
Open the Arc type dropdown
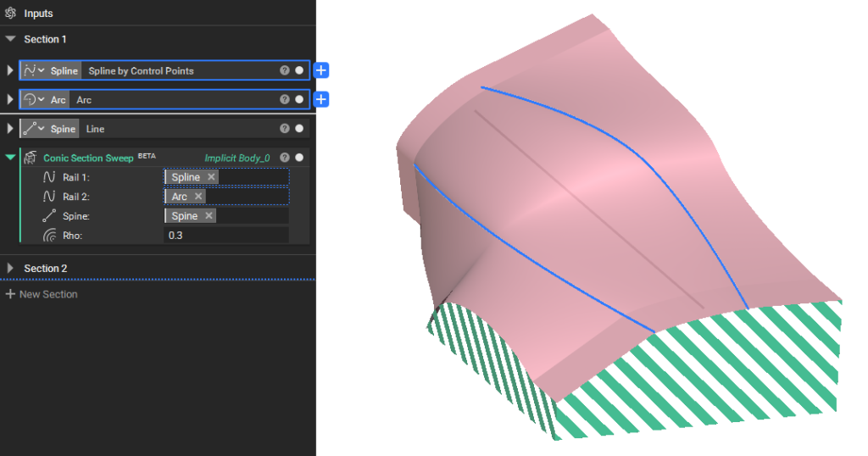(34, 100)
